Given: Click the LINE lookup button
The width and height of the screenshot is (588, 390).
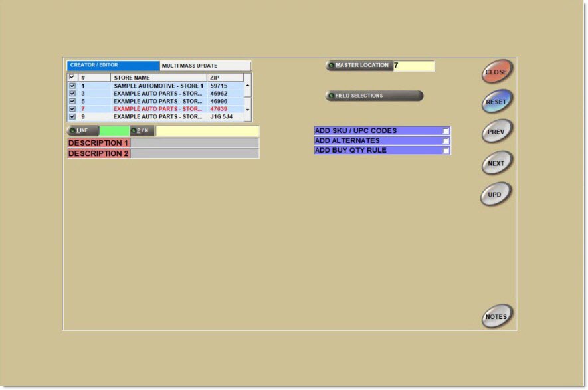Looking at the screenshot, I should coord(82,131).
